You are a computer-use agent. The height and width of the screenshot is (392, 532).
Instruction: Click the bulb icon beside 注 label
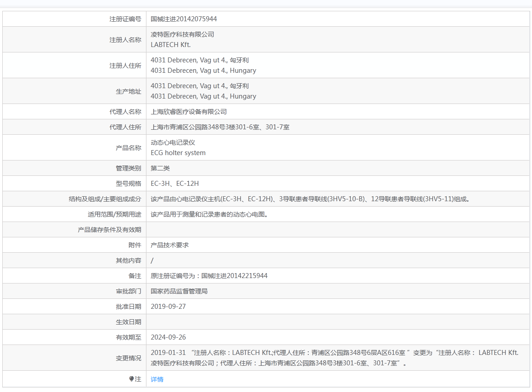click(132, 379)
